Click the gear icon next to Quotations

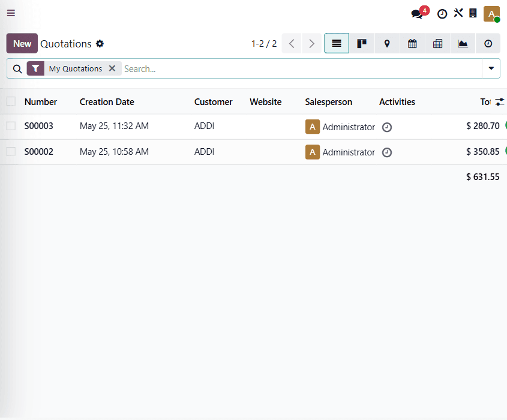pos(100,44)
